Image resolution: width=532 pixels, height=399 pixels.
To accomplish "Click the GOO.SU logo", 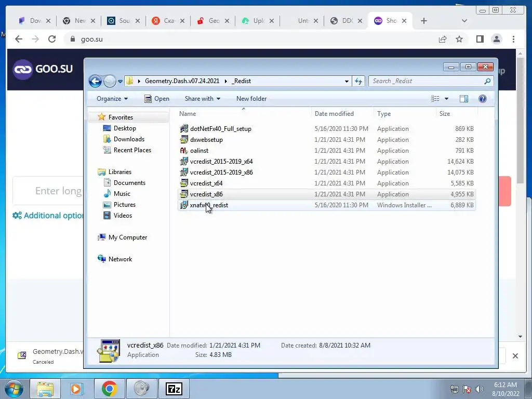I will 43,69.
